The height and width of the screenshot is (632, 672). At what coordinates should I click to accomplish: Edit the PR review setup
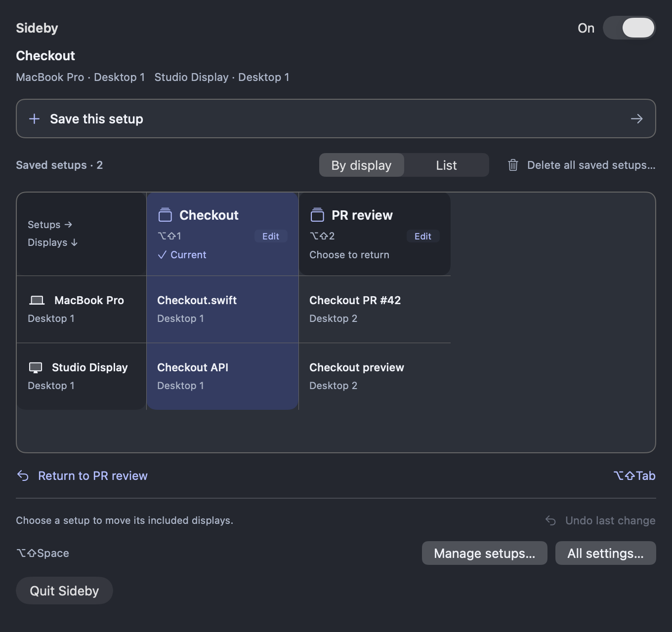tap(423, 236)
